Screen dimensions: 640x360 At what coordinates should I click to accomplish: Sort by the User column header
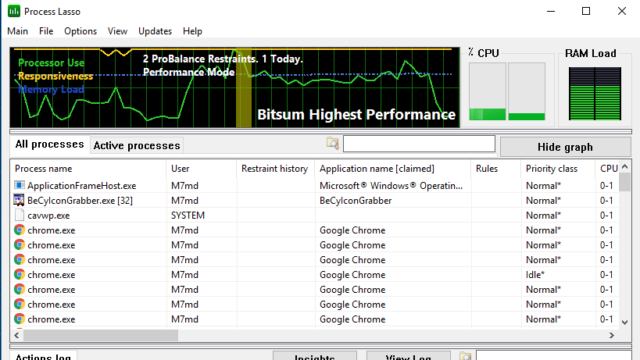202,169
